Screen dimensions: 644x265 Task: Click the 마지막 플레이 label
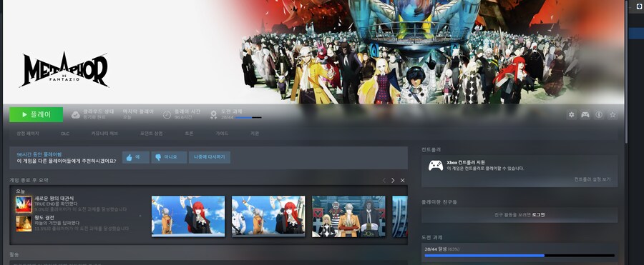click(x=138, y=111)
